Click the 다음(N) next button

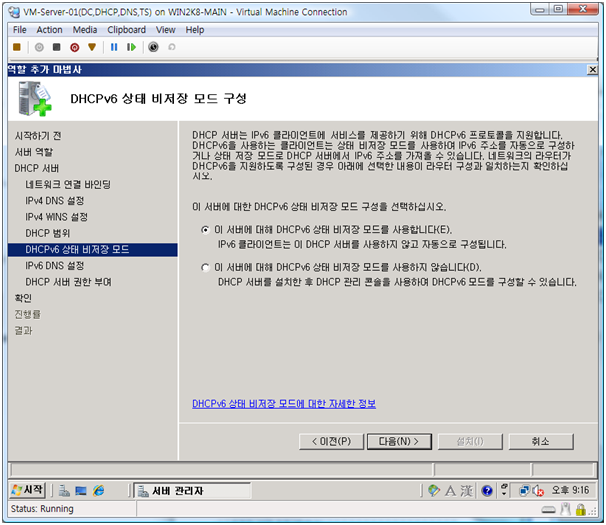tap(399, 441)
